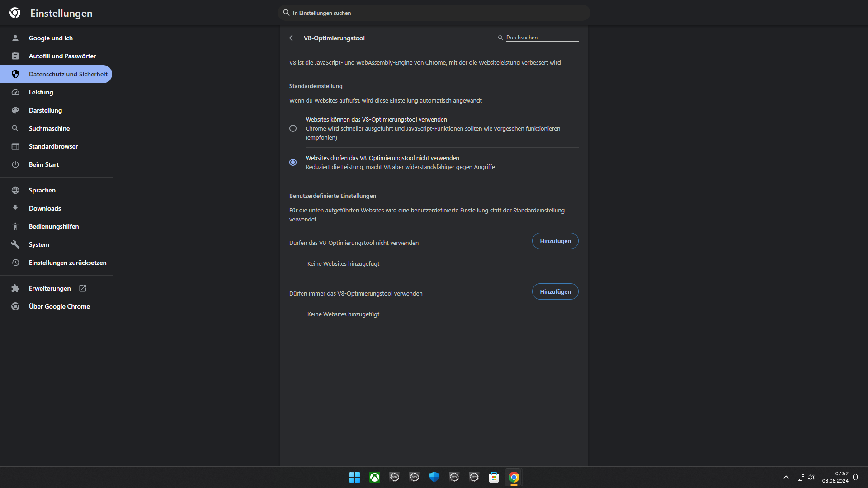Select 'Websites dürfen das V8-Optimierungstool nicht verwenden'
The width and height of the screenshot is (868, 488).
pyautogui.click(x=292, y=162)
